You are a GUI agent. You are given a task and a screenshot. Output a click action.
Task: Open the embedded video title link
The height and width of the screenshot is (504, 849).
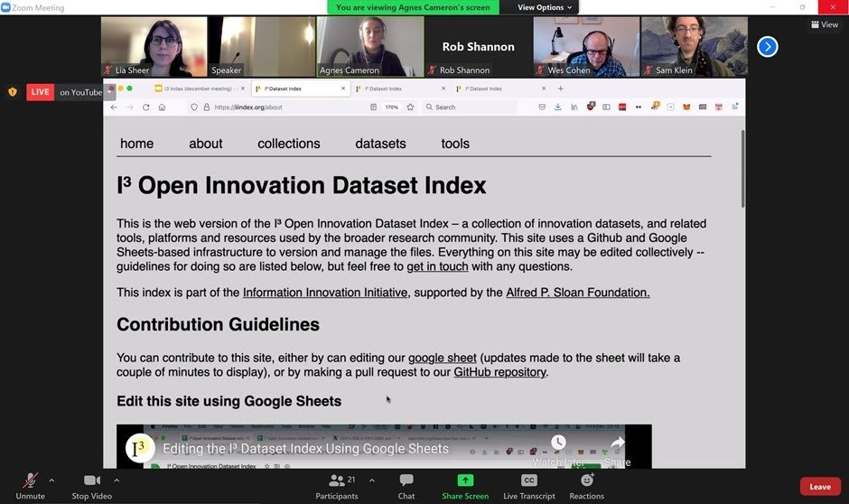pos(305,448)
